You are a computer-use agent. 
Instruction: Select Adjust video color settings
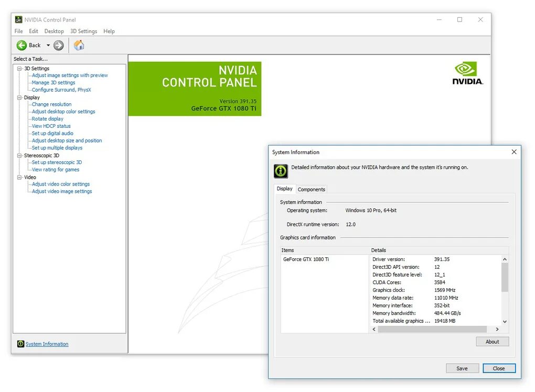pos(61,184)
